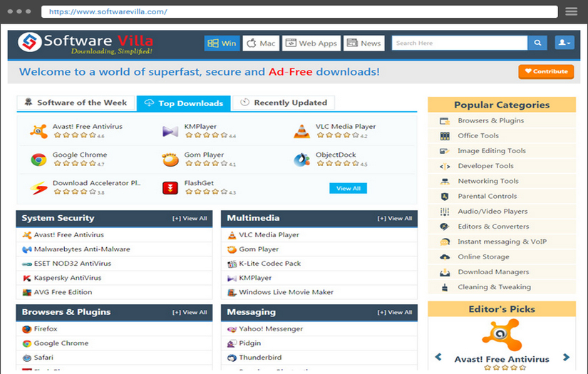The width and height of the screenshot is (588, 374).
Task: Click the Safari icon in Browsers list
Action: point(26,358)
